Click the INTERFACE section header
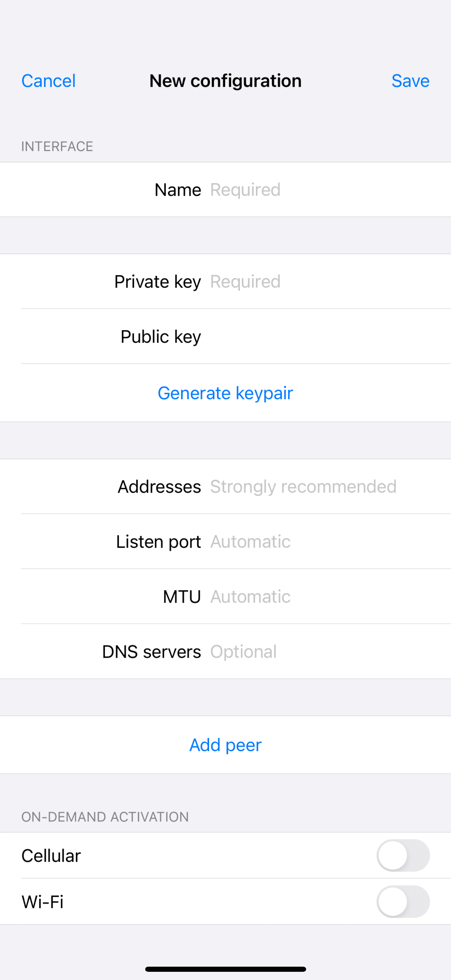Image resolution: width=451 pixels, height=980 pixels. point(57,147)
